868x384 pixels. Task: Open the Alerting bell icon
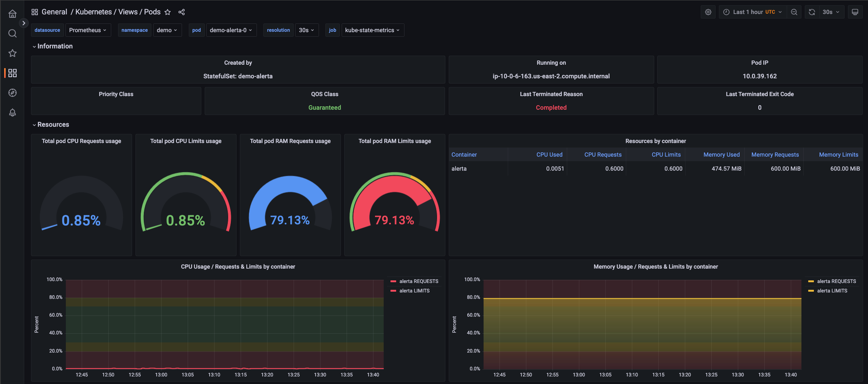(x=12, y=113)
